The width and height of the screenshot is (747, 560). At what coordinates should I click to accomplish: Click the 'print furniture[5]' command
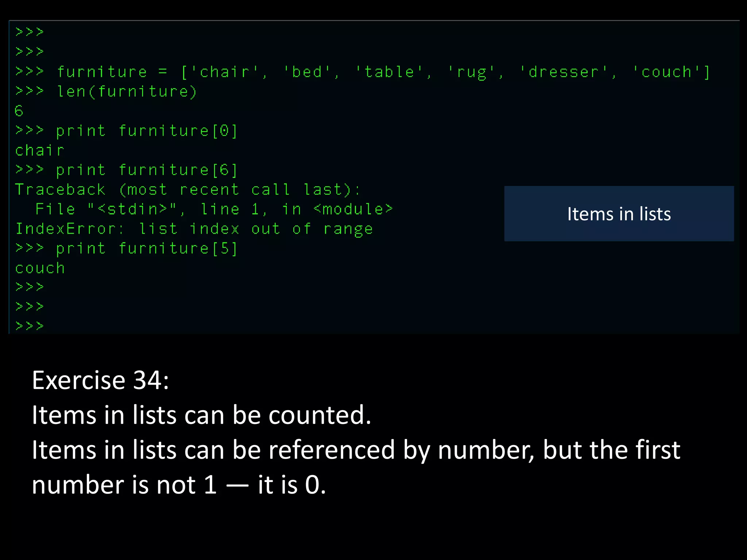(146, 249)
